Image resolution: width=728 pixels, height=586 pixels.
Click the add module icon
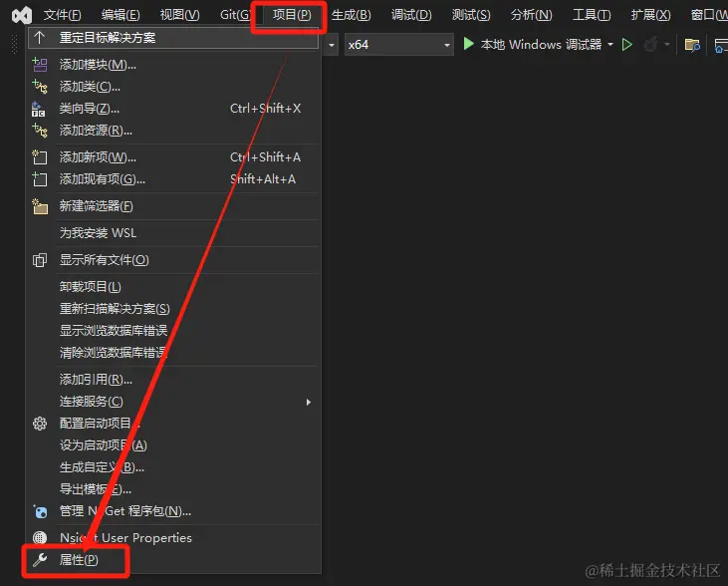pos(40,65)
